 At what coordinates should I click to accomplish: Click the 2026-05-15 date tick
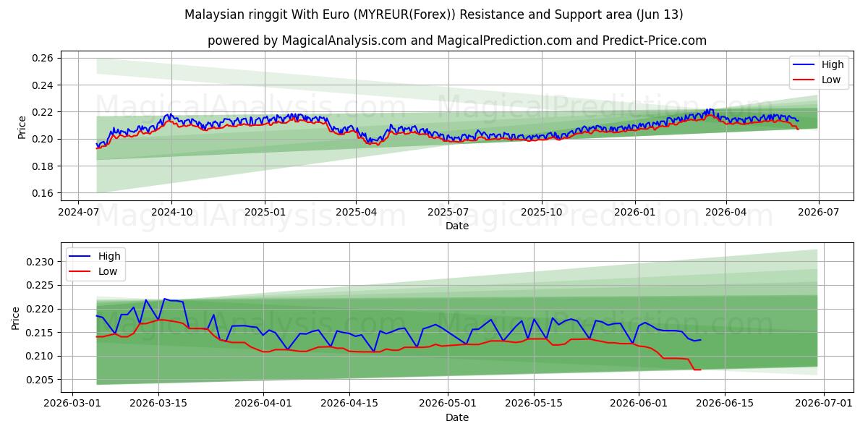pyautogui.click(x=534, y=404)
